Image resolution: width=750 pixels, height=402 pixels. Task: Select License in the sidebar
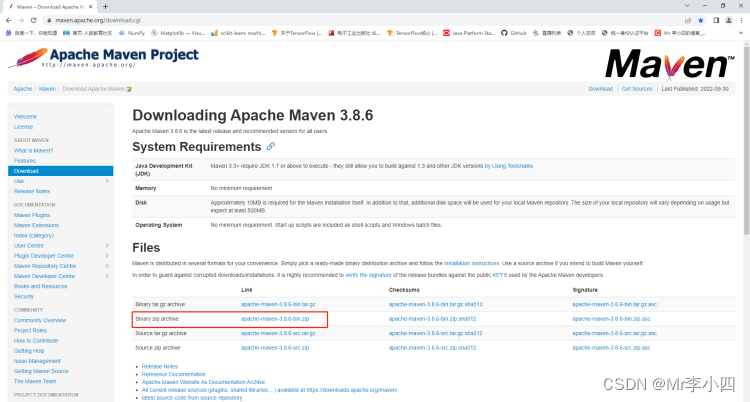[23, 127]
